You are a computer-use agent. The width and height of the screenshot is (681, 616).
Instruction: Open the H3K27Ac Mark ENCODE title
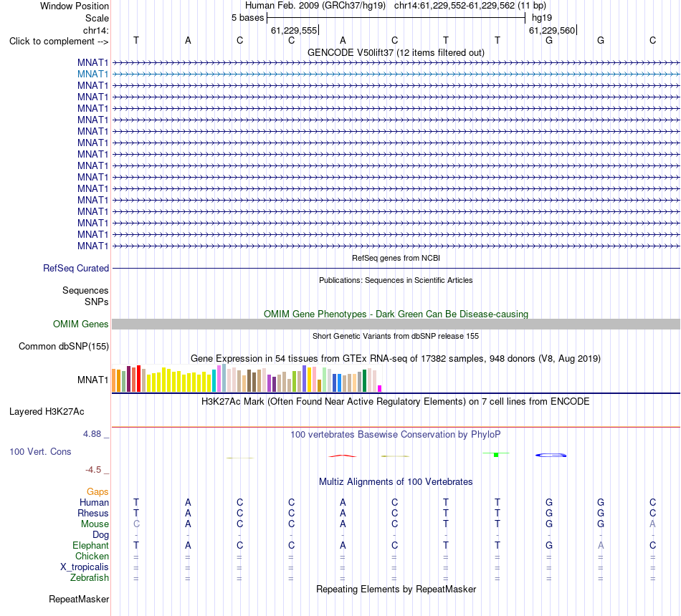[x=396, y=401]
